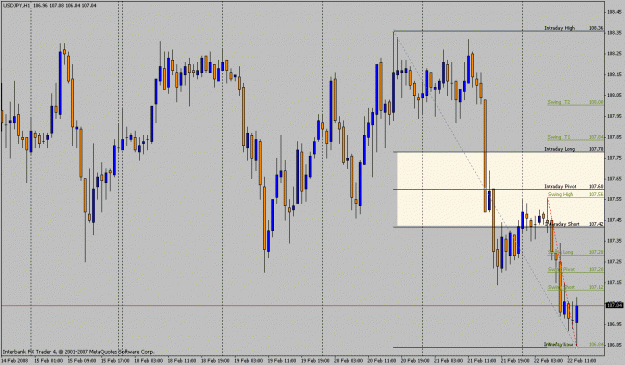Click the 108.25 price axis label
The image size is (625, 365).
pos(614,53)
